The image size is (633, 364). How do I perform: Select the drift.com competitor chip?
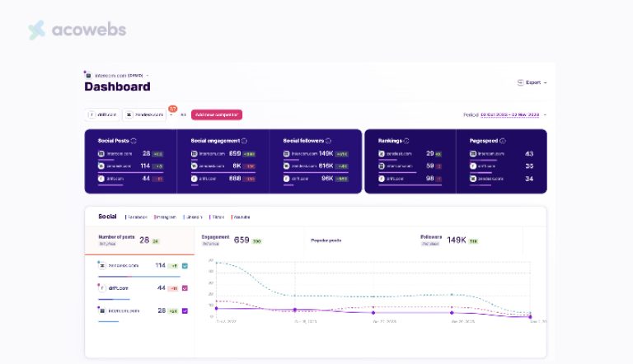(x=103, y=114)
